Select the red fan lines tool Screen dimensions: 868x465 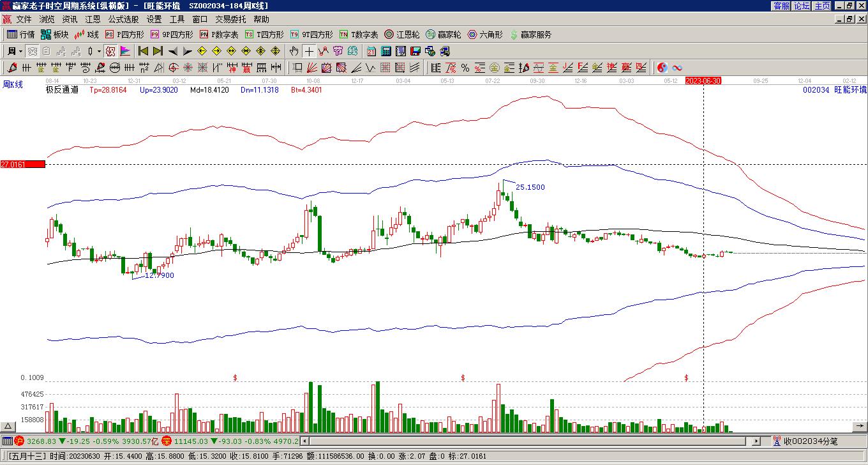pos(312,68)
